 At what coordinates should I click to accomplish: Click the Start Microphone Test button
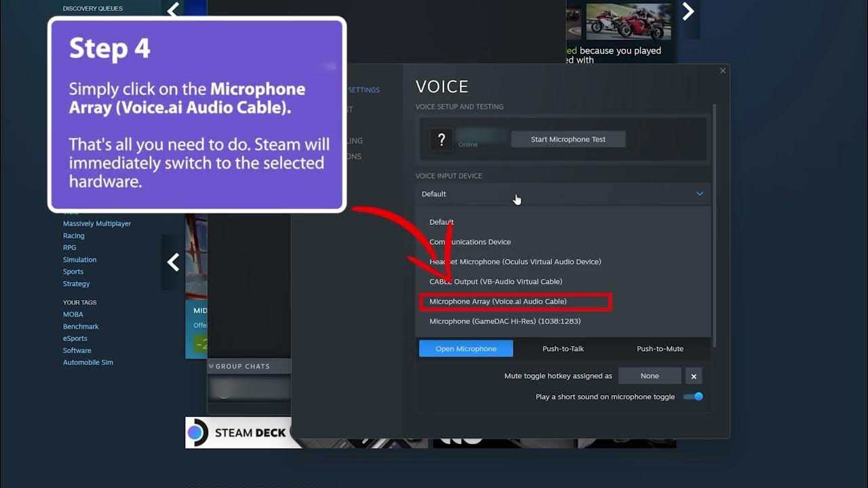tap(568, 139)
